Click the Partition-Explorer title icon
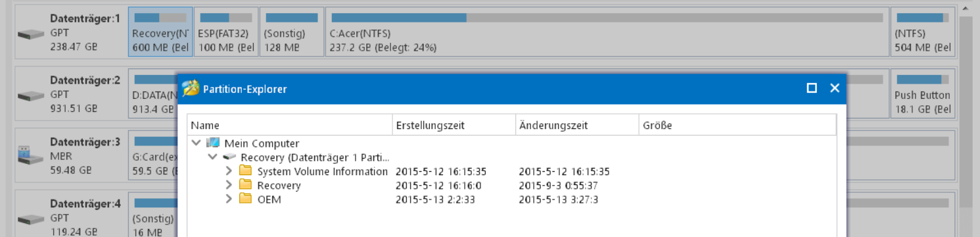 [x=191, y=88]
